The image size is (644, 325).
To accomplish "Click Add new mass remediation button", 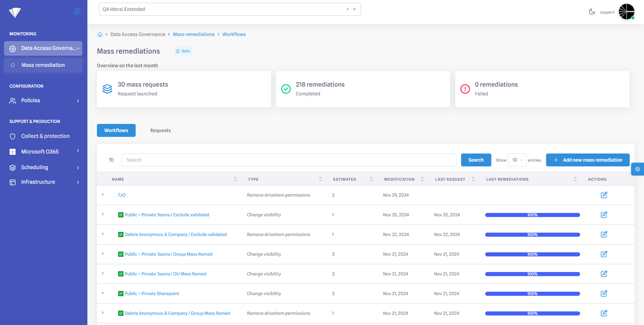I will pos(588,160).
